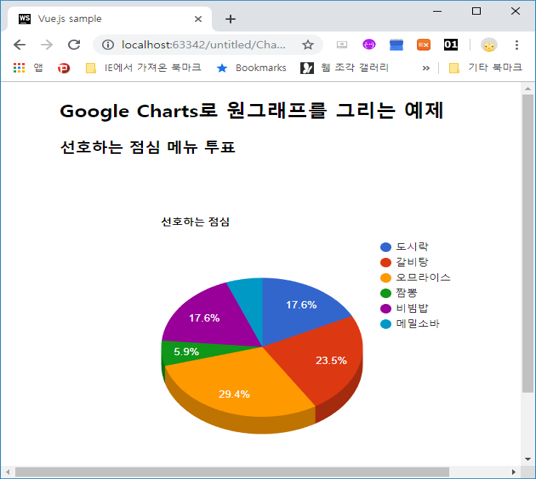Open the IE에서 가져온 북마크 folder
This screenshot has height=479, width=536.
144,68
